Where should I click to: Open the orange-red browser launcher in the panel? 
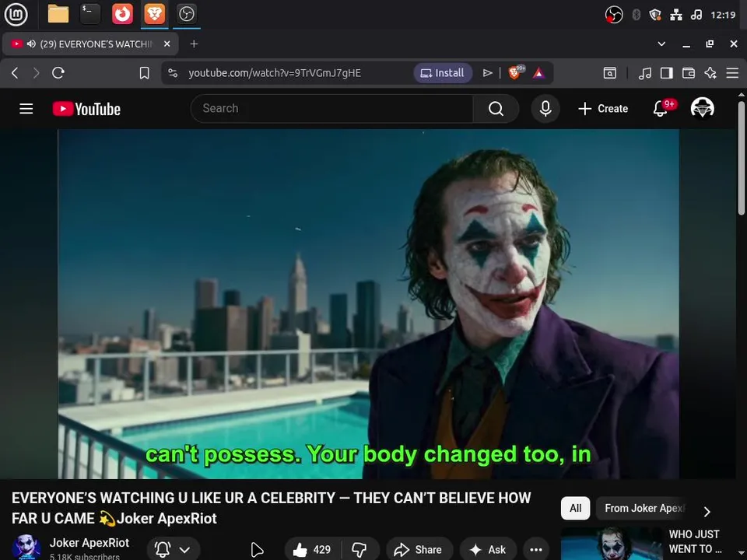(x=122, y=14)
